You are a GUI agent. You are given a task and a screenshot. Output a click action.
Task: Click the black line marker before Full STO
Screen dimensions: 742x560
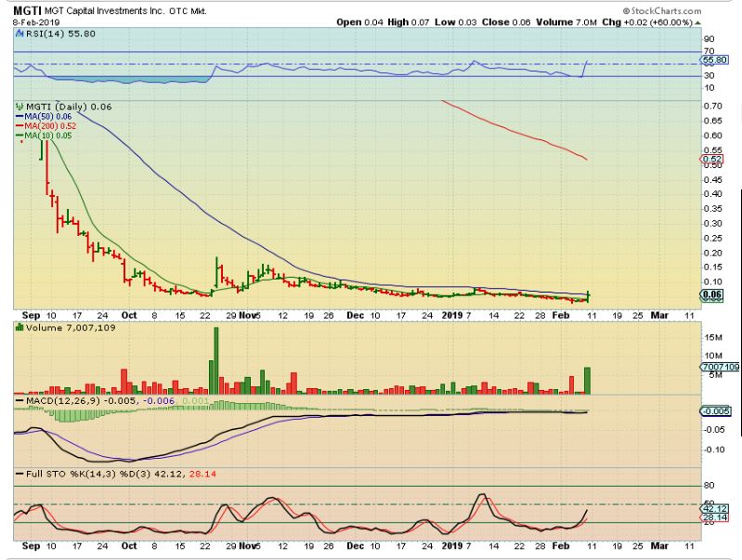click(x=20, y=474)
